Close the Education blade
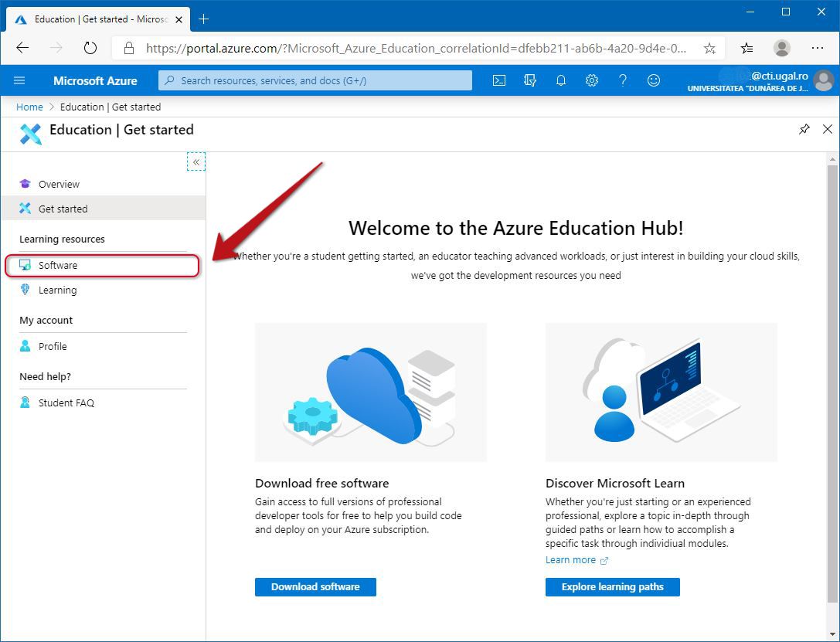Image resolution: width=840 pixels, height=642 pixels. pyautogui.click(x=827, y=129)
